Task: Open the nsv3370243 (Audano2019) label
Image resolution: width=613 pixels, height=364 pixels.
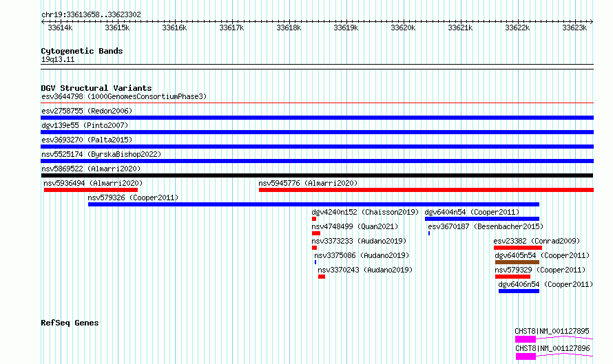Action: [x=365, y=270]
